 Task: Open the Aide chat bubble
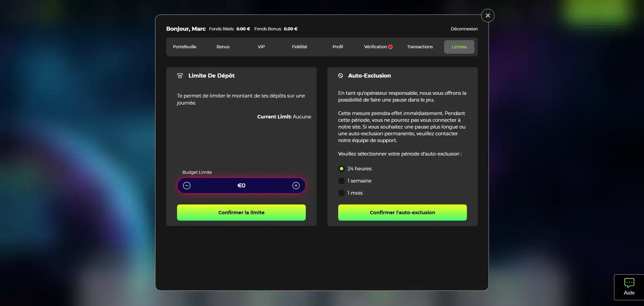pyautogui.click(x=628, y=287)
